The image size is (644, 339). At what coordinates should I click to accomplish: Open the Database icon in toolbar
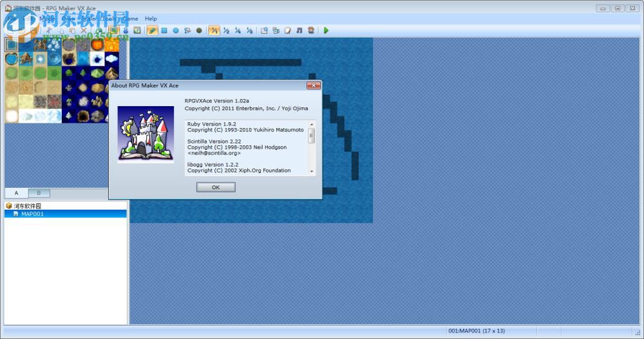[x=264, y=30]
